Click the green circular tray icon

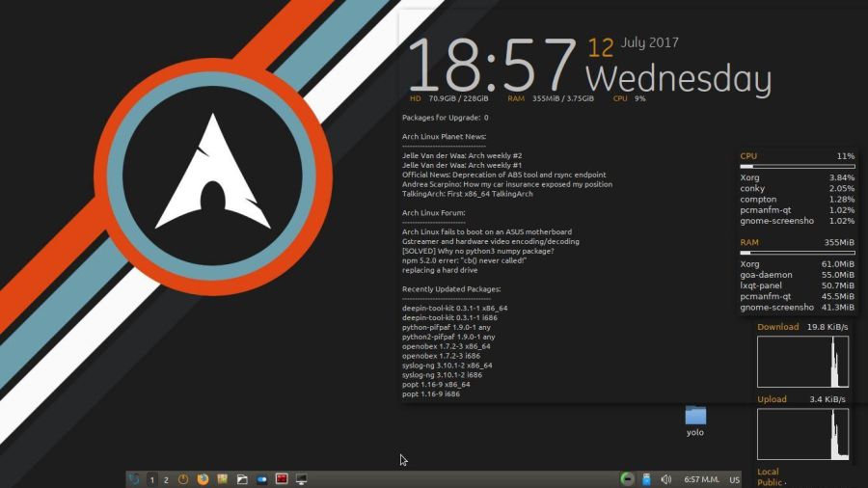627,479
